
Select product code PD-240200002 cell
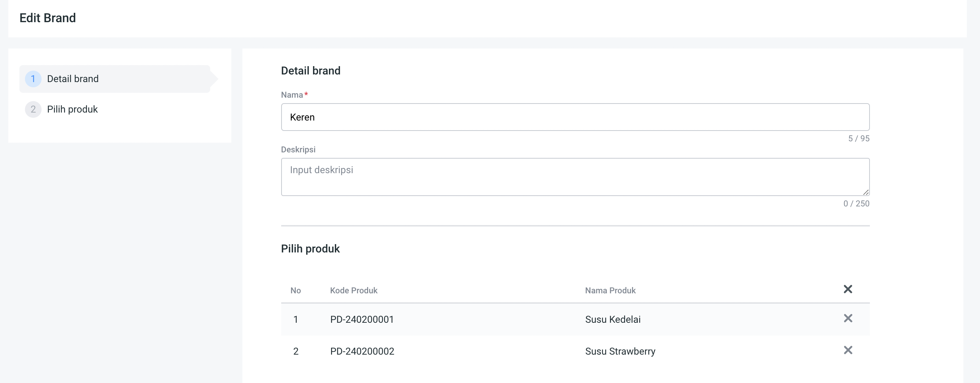point(362,351)
